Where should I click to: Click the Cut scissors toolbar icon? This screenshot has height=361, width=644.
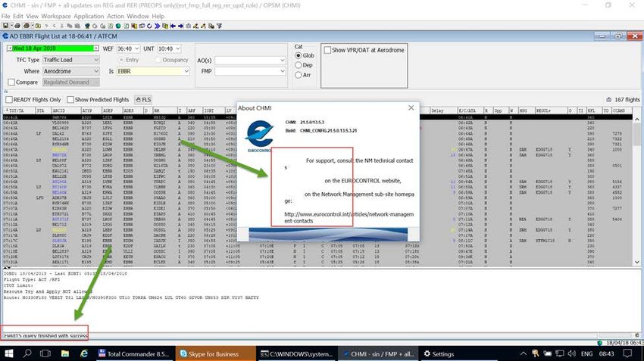pyautogui.click(x=62, y=26)
